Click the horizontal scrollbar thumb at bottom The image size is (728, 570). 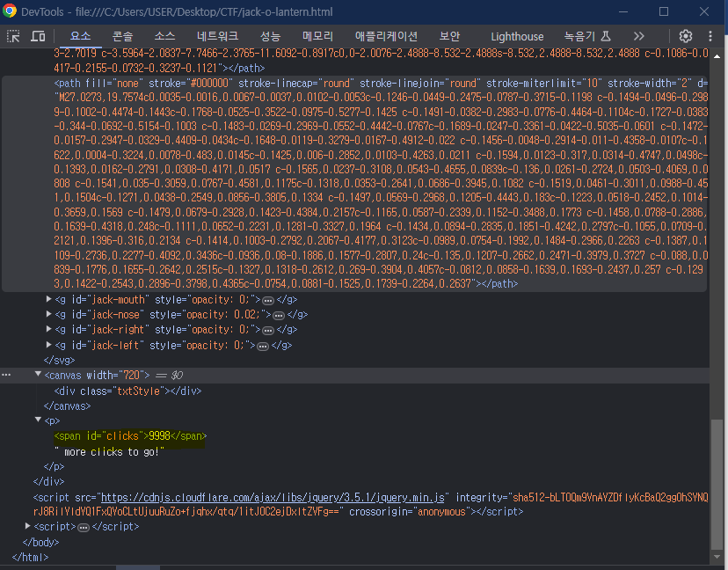(138, 567)
